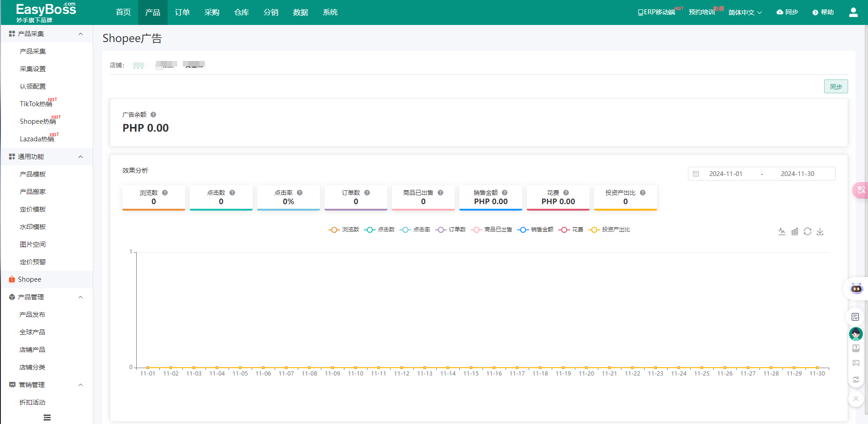Image resolution: width=868 pixels, height=424 pixels.
Task: Click the switch version floating icon
Action: point(856,379)
